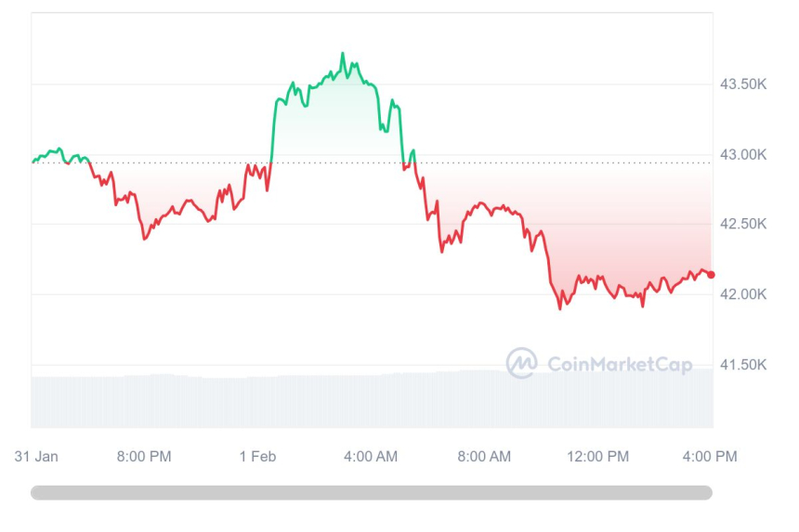The height and width of the screenshot is (532, 799).
Task: Select the 42.00K y-axis label
Action: pos(743,294)
